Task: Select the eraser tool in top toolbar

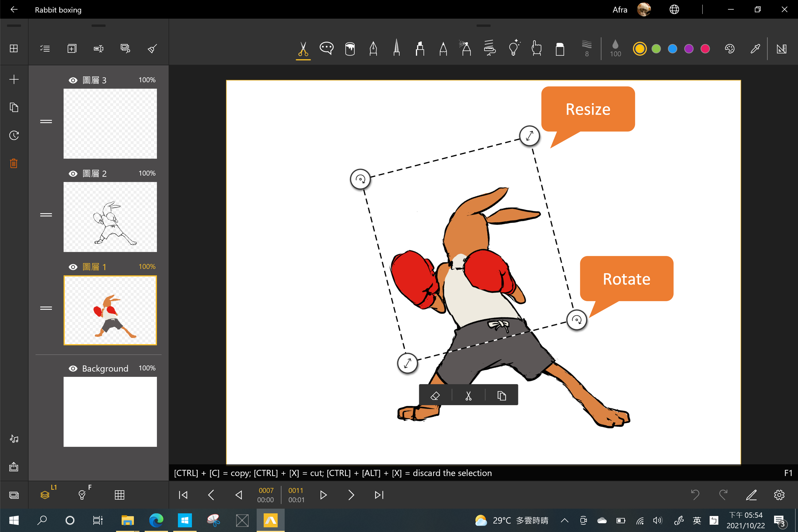Action: tap(560, 49)
